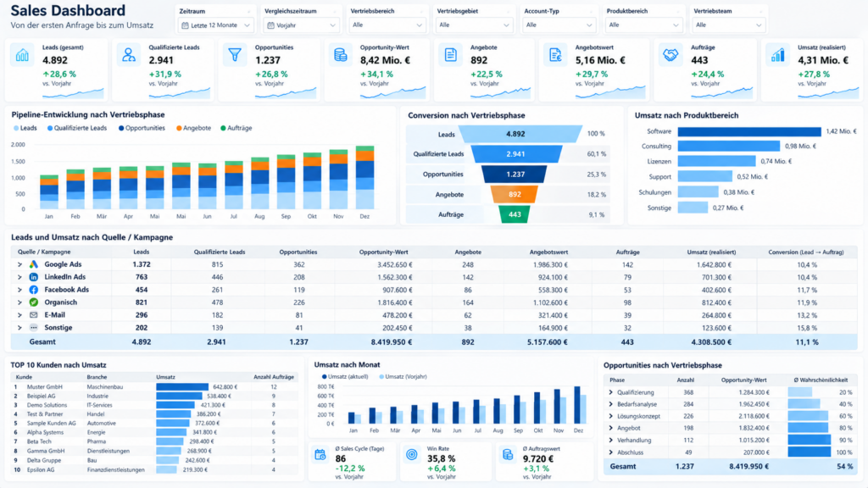
Task: Open the Vertriebsgebiet dropdown
Action: [x=474, y=25]
